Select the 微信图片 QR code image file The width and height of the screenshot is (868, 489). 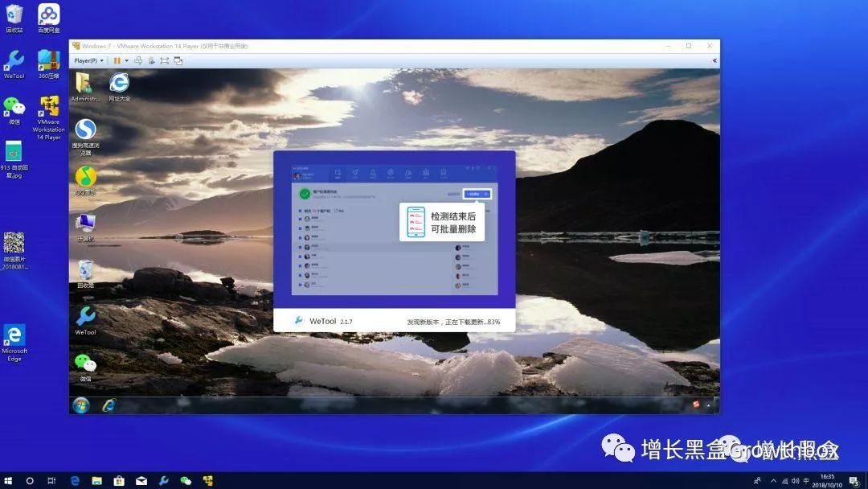[x=14, y=251]
